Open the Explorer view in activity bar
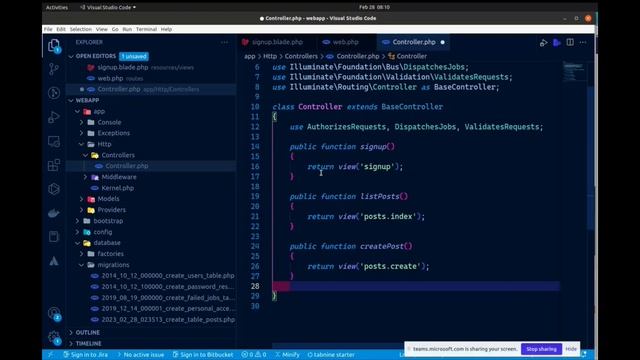 (x=54, y=45)
